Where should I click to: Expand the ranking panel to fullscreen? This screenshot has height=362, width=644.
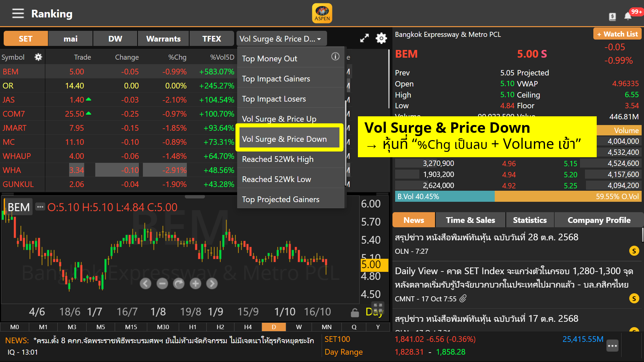point(364,38)
